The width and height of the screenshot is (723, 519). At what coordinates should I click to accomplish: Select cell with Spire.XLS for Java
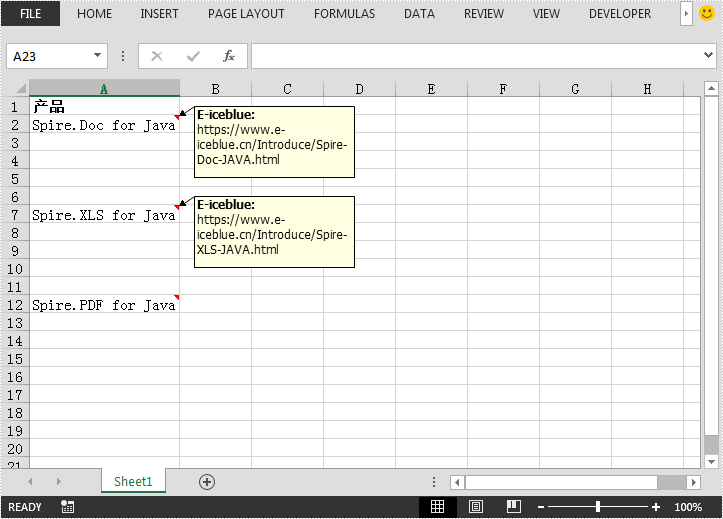click(x=104, y=215)
